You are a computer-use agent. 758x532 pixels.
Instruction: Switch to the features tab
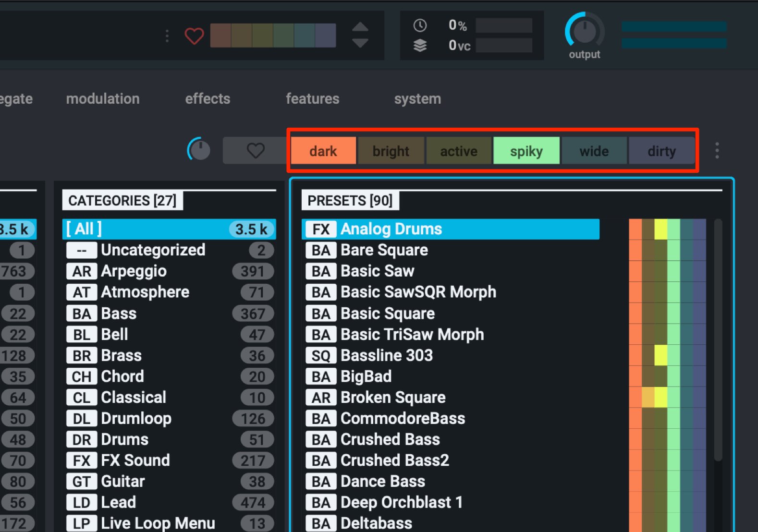(313, 98)
